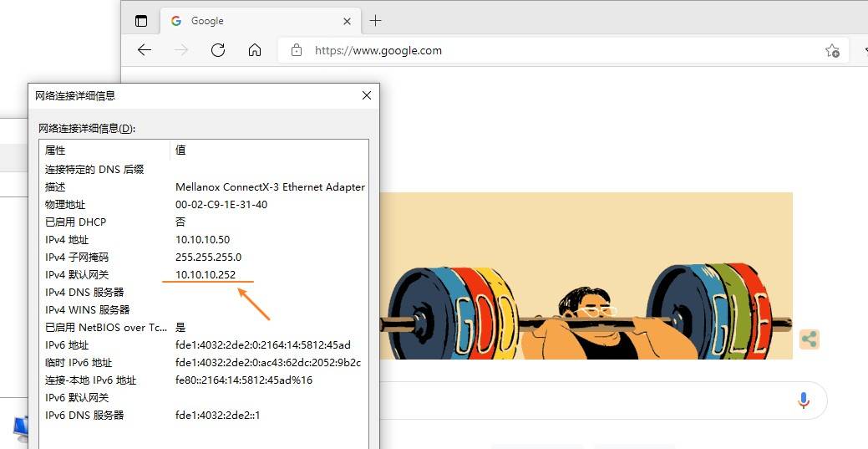Screen dimensions: 868x449
Task: Select the 连接特定的 DNS 后缀 row
Action: pos(204,169)
